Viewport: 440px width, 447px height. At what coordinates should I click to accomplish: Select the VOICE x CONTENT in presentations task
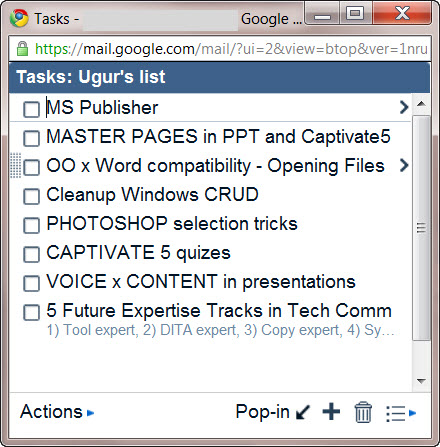pos(201,282)
